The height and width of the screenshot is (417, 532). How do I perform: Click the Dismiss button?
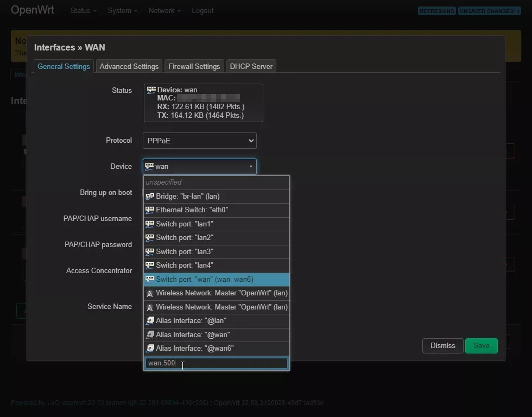pos(443,346)
